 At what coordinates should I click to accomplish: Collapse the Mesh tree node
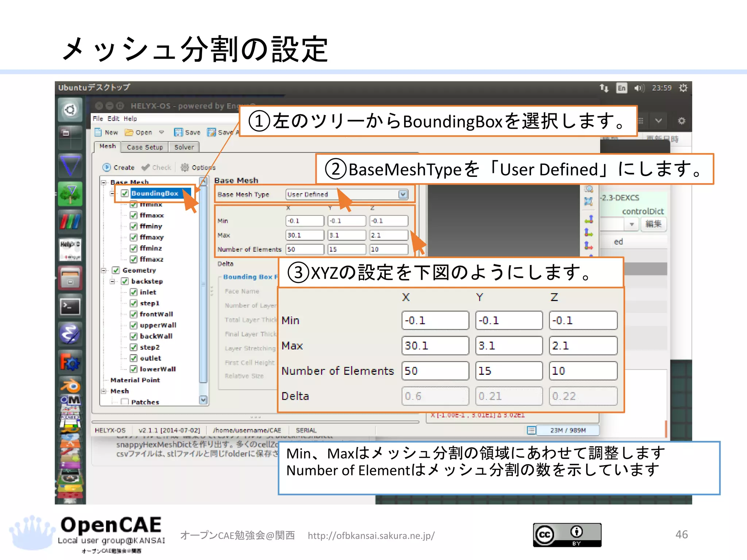(104, 391)
